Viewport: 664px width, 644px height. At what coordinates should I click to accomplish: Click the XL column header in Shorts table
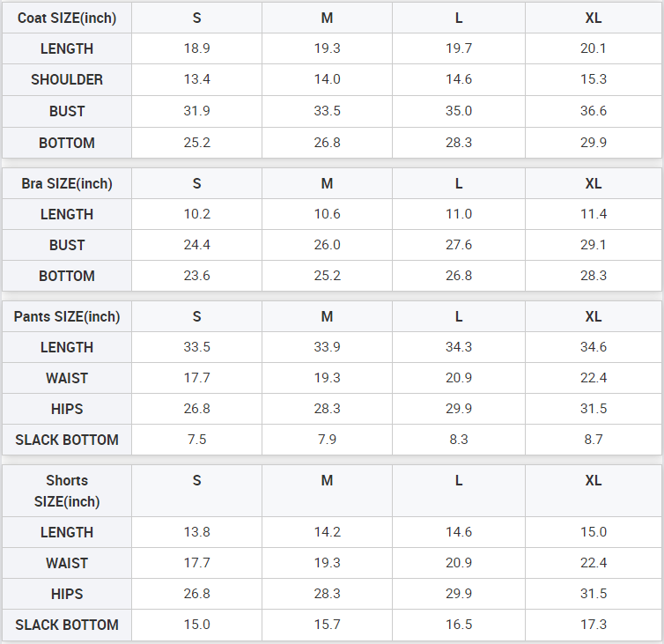tap(594, 480)
